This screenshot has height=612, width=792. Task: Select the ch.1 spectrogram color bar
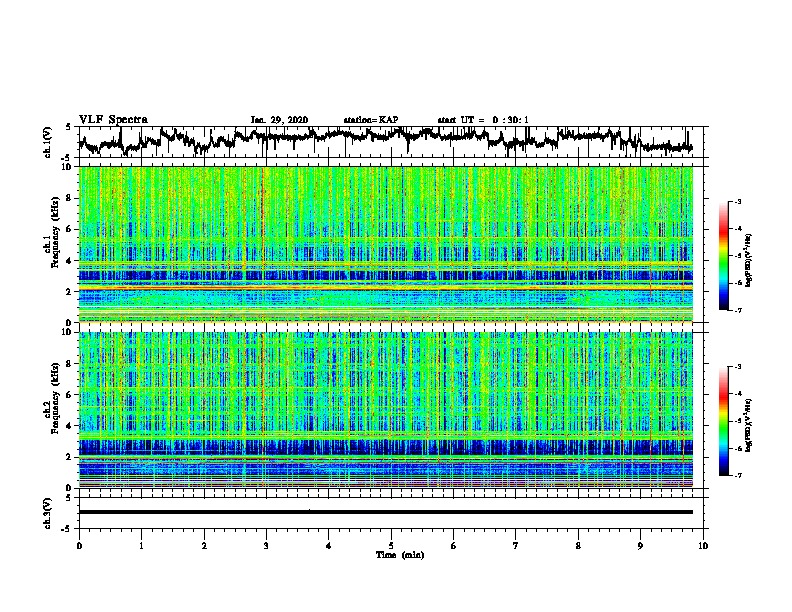click(x=724, y=256)
